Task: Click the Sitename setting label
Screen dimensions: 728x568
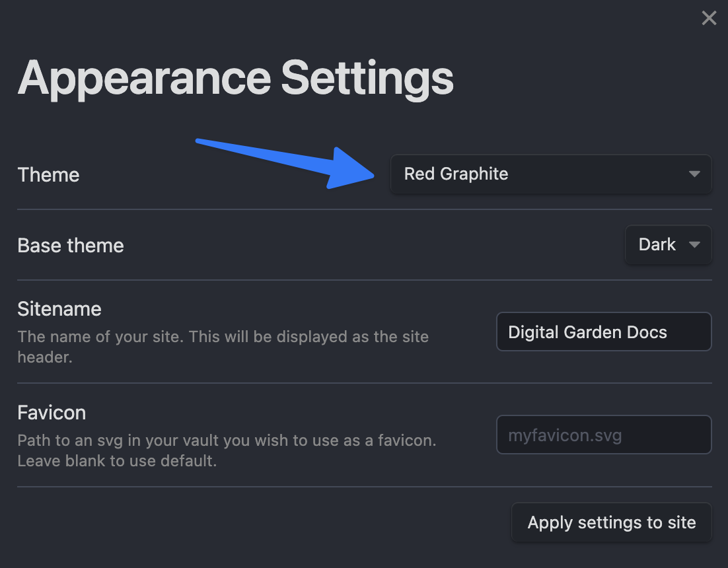Action: tap(59, 309)
